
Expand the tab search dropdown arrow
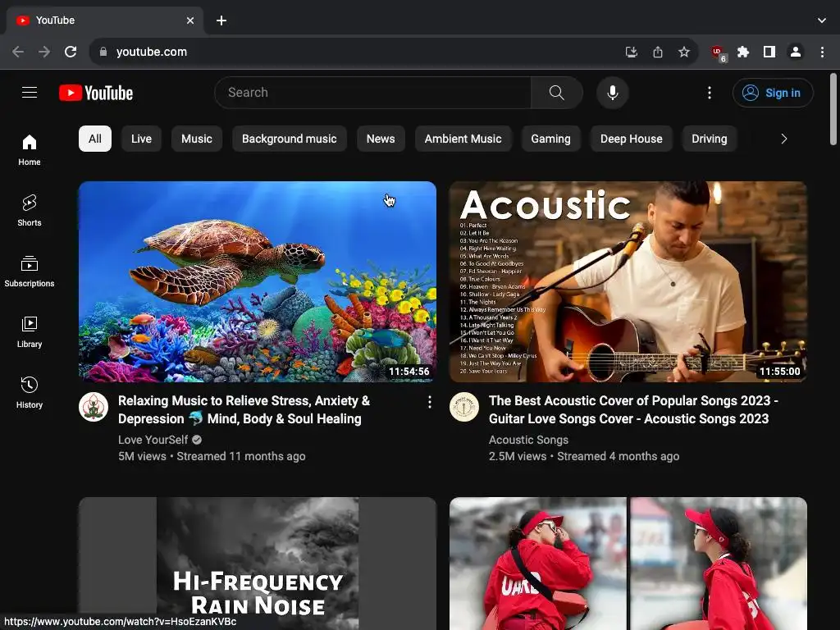822,21
